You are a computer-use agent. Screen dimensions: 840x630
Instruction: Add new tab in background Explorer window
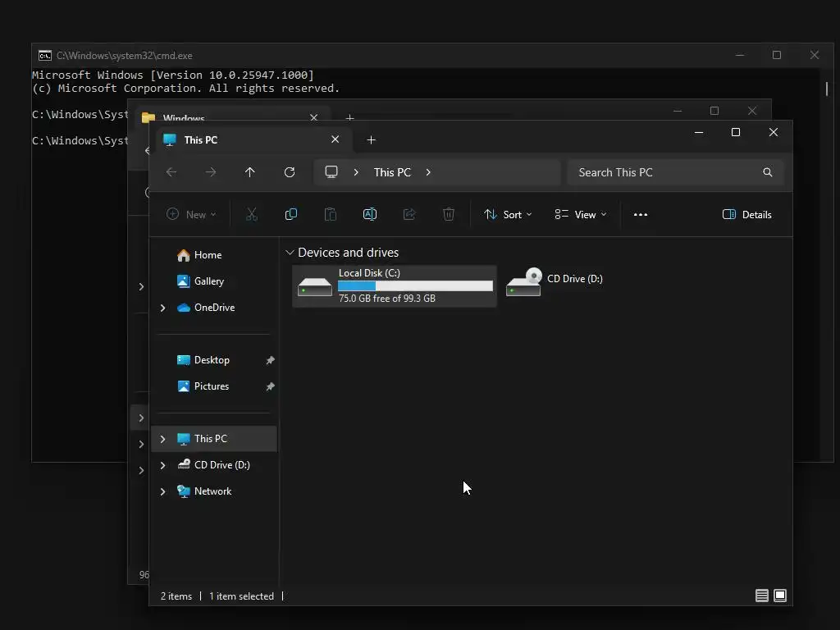pos(349,117)
